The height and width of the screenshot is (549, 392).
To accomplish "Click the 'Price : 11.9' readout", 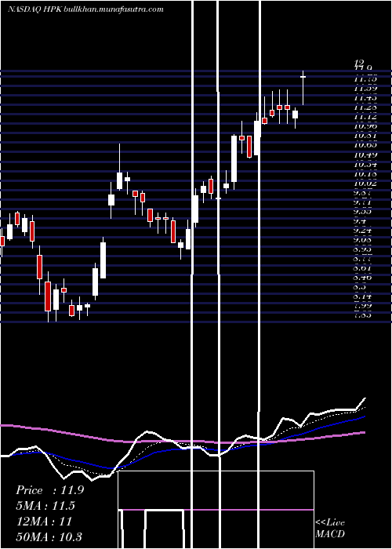I will 49,490.
